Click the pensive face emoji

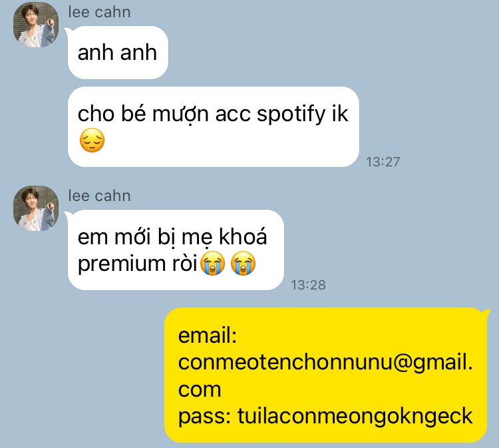coord(92,140)
